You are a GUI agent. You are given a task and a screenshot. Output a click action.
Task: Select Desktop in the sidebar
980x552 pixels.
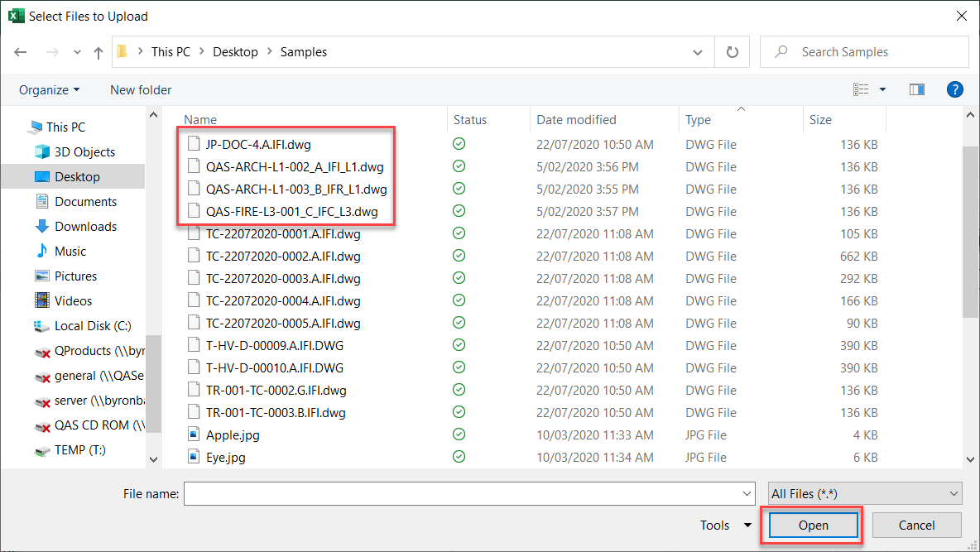[73, 177]
